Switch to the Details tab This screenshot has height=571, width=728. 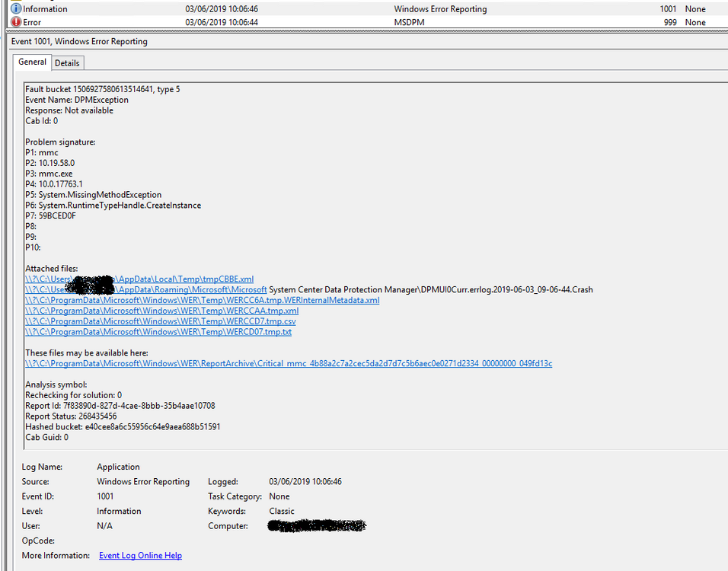(67, 63)
